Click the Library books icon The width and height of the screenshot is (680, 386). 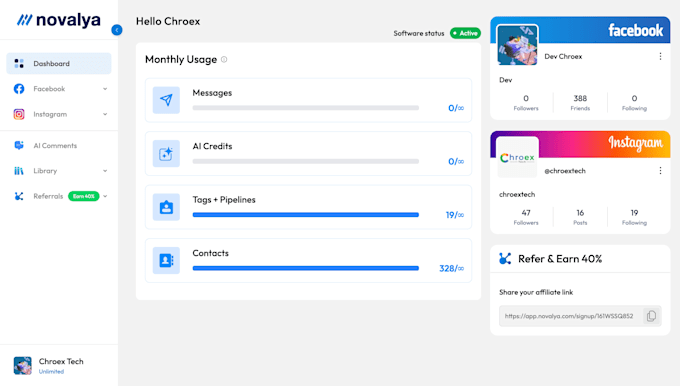tap(19, 171)
